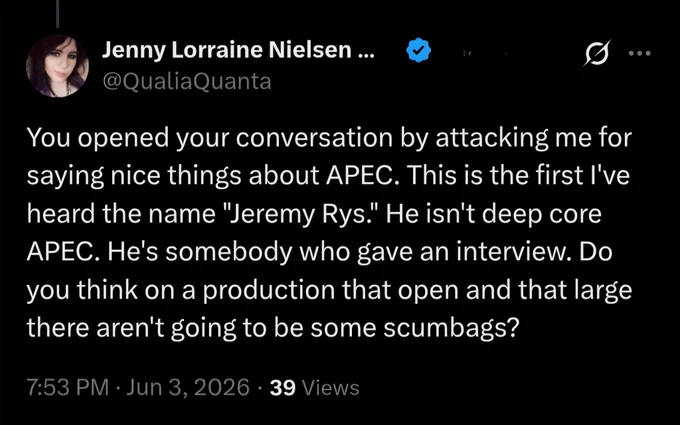Open the Grok slashed-circle icon
This screenshot has height=425, width=680.
point(598,53)
